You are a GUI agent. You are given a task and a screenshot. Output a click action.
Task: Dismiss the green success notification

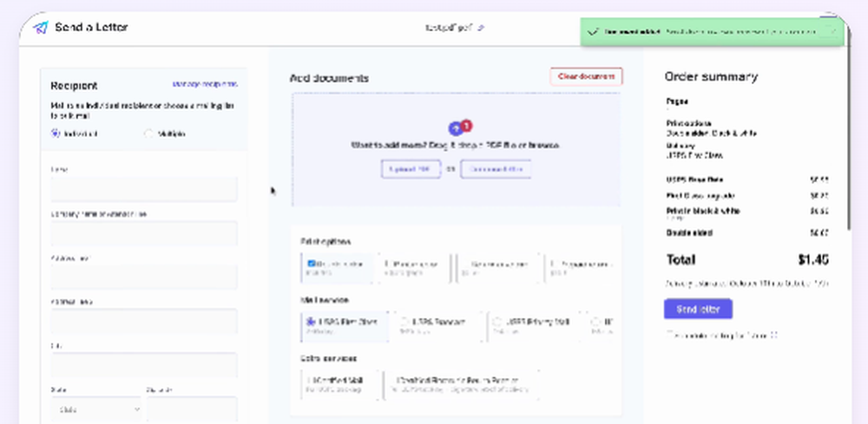click(831, 30)
